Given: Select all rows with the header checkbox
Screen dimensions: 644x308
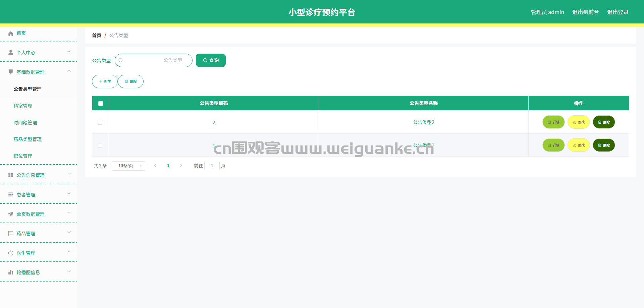Looking at the screenshot, I should click(101, 104).
